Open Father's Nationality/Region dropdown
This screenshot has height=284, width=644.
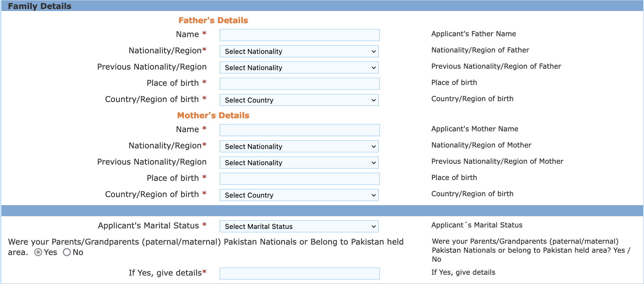pos(299,51)
